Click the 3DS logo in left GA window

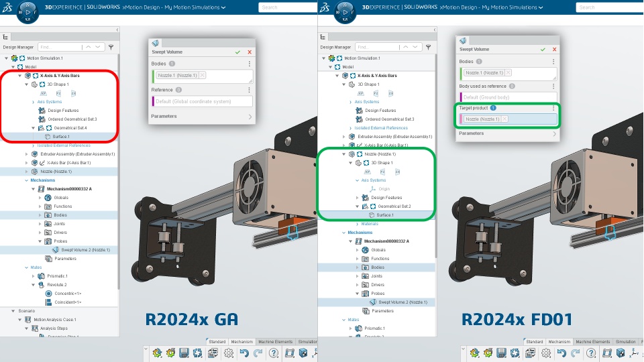7,7
